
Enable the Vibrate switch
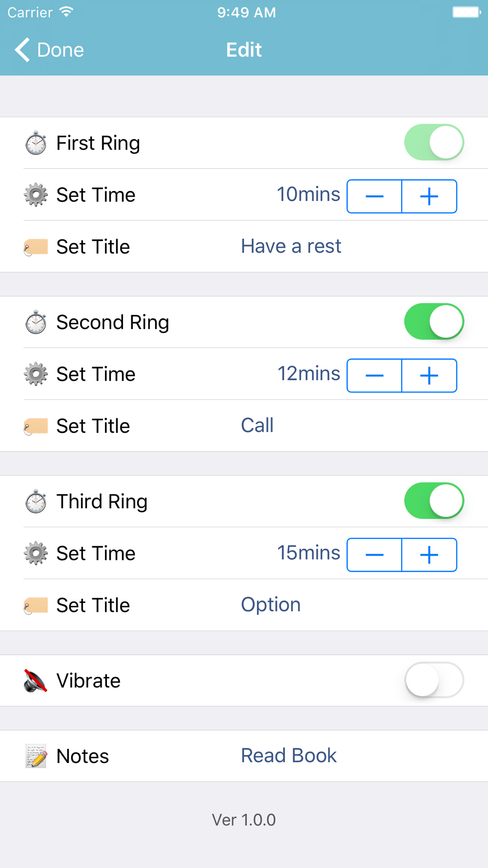pyautogui.click(x=434, y=680)
